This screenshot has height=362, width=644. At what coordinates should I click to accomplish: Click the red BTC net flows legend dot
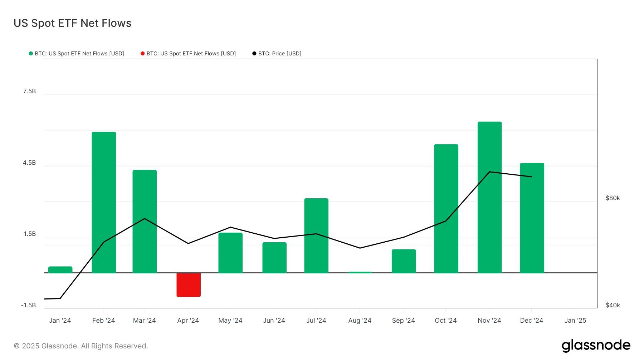tap(142, 53)
